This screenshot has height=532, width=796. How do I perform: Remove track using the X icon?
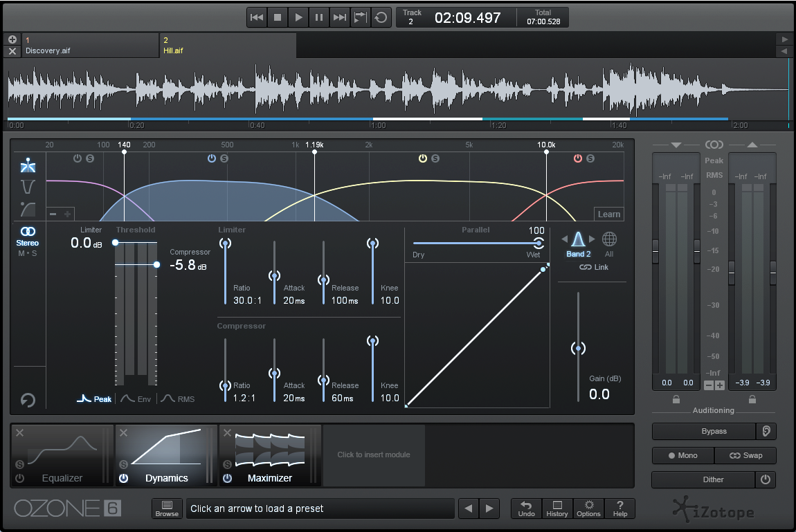coord(12,51)
